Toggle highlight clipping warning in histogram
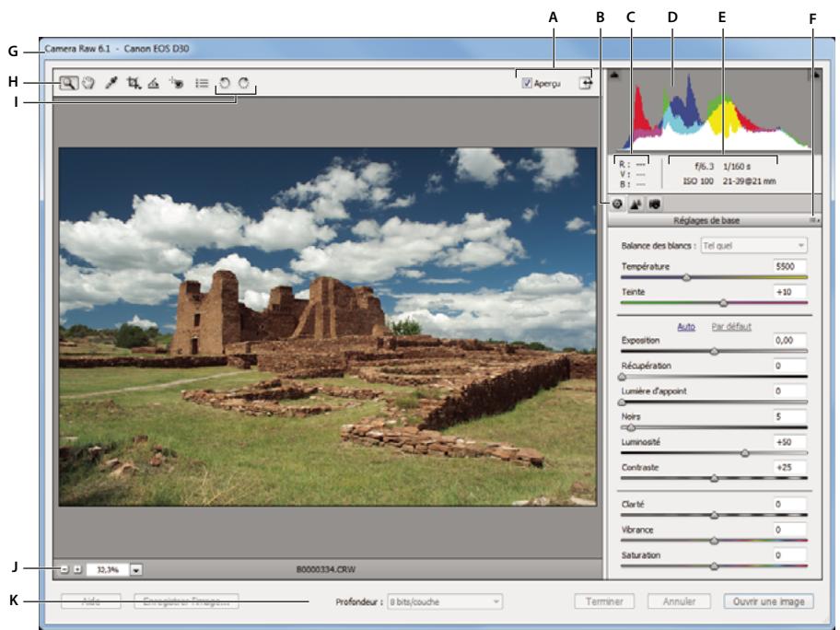The width and height of the screenshot is (840, 630). click(x=816, y=75)
